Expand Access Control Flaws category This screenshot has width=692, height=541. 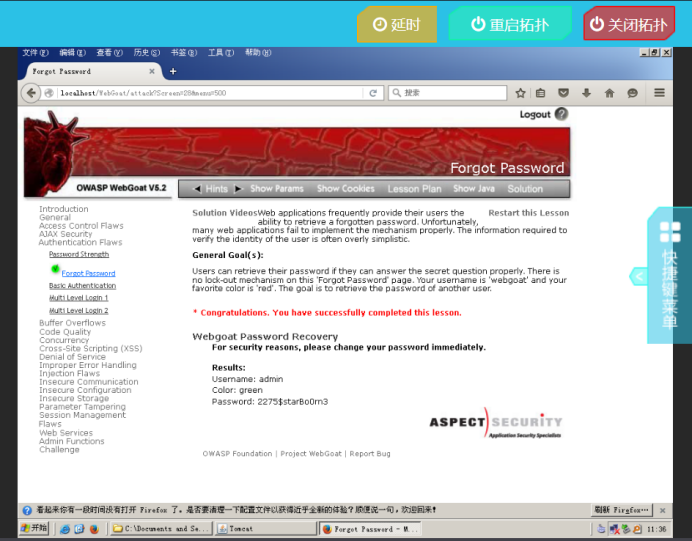[x=81, y=225]
